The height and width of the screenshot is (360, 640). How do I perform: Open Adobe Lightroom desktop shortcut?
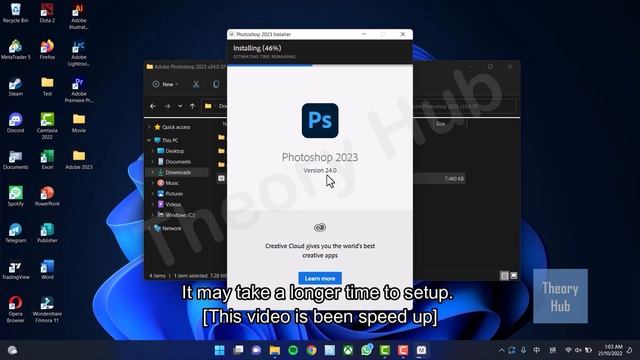click(x=79, y=53)
